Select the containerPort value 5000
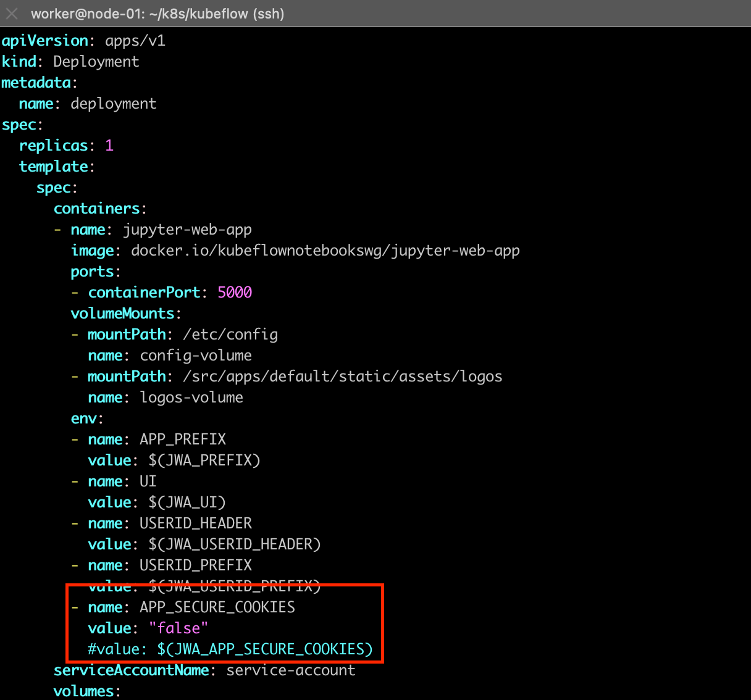Viewport: 751px width, 700px height. 235,292
